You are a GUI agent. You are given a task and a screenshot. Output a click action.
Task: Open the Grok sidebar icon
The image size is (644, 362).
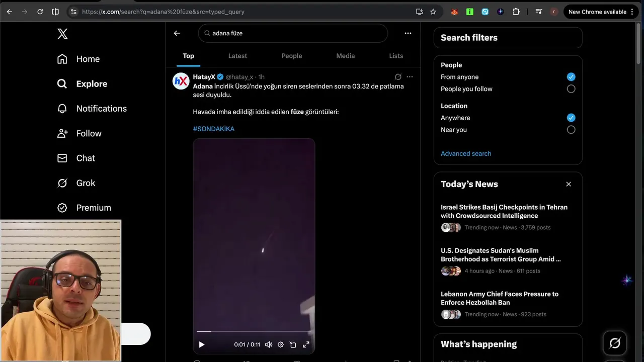click(x=62, y=183)
